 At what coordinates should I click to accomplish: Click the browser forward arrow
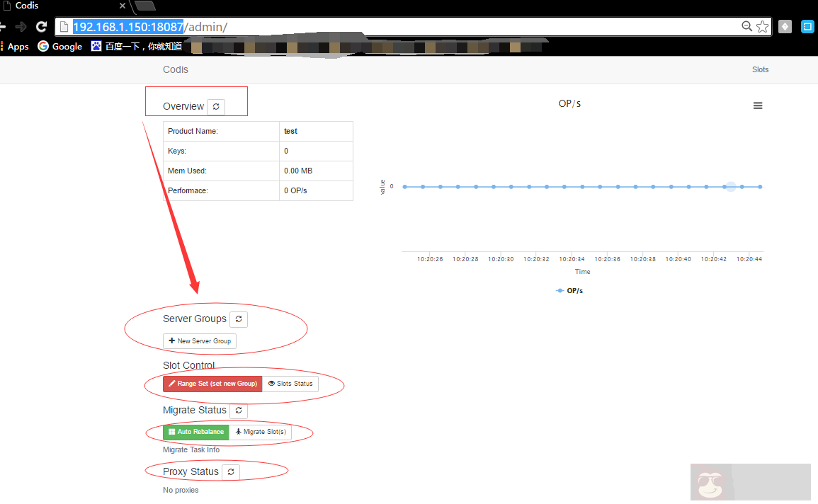click(x=21, y=27)
